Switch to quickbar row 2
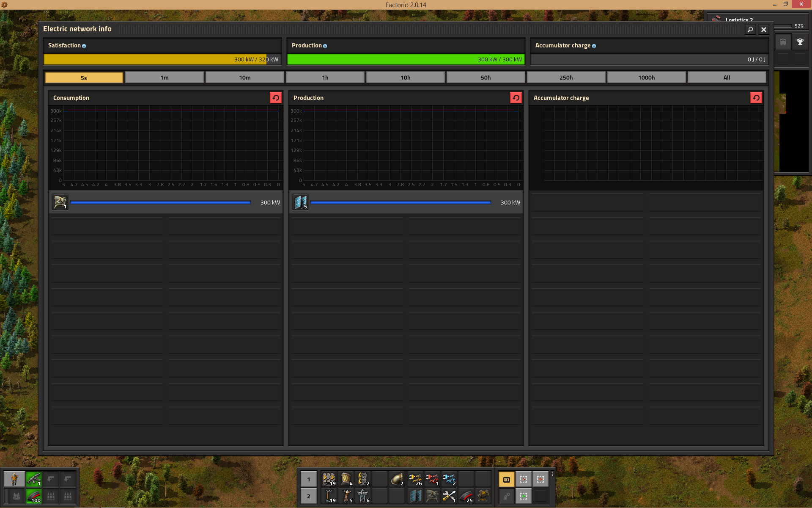This screenshot has width=812, height=508. 309,496
